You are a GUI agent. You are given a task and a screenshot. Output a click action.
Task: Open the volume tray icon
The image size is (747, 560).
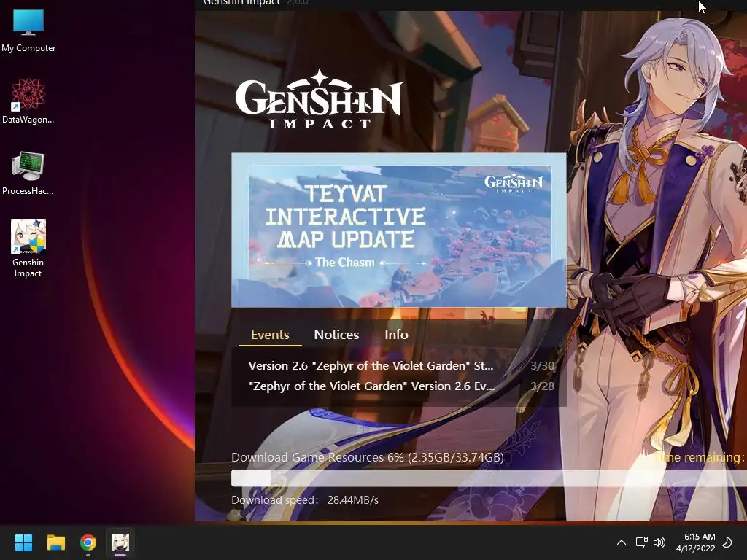pos(659,542)
